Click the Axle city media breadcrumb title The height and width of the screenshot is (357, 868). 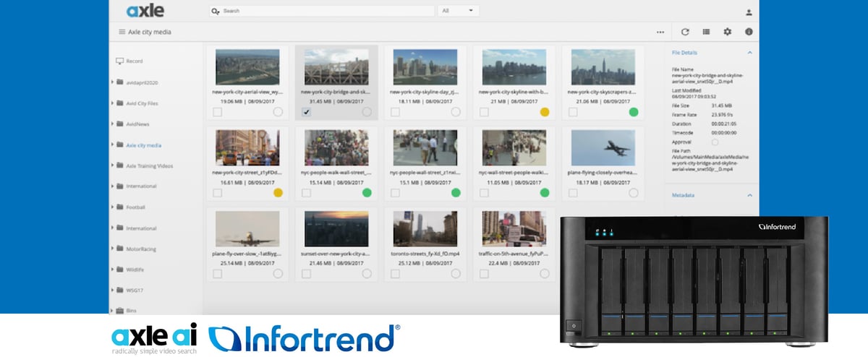(150, 33)
